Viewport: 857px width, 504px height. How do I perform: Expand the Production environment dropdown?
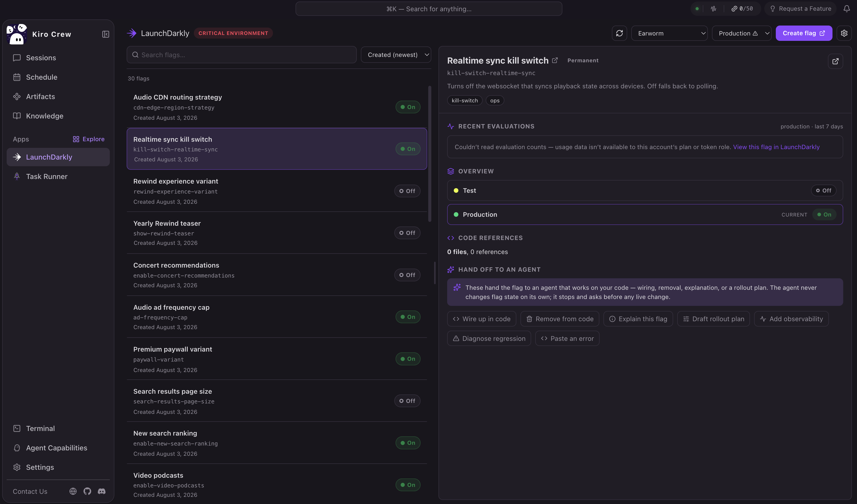tap(741, 33)
